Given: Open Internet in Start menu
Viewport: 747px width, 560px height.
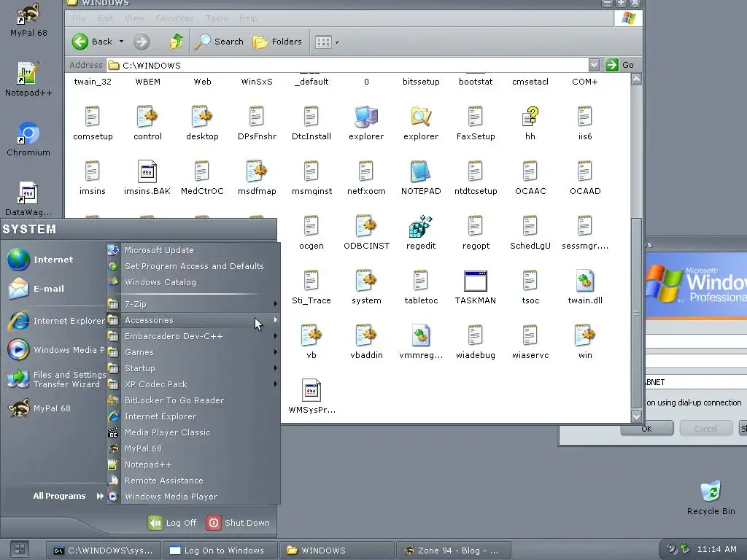Looking at the screenshot, I should click(x=53, y=260).
